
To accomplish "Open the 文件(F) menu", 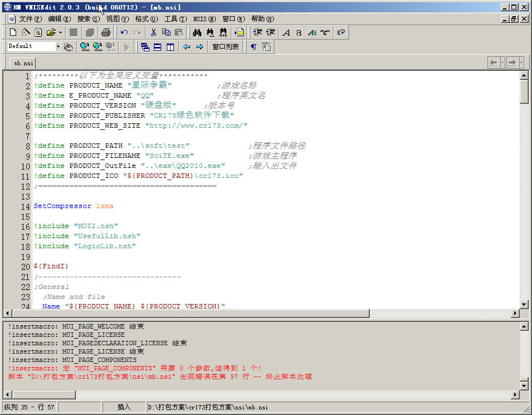I will (x=31, y=19).
